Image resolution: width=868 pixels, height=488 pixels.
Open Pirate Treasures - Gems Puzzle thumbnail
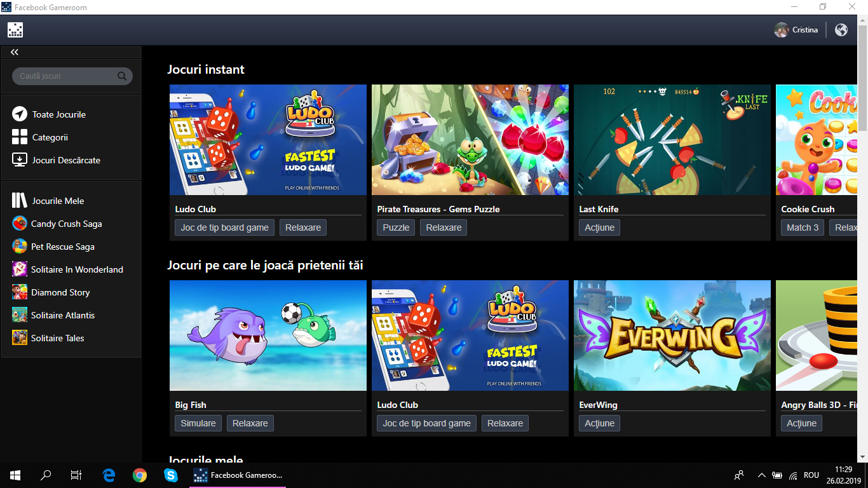coord(470,140)
